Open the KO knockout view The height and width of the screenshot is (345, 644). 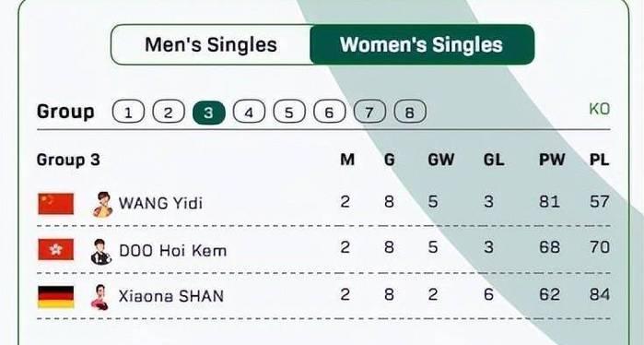point(599,110)
